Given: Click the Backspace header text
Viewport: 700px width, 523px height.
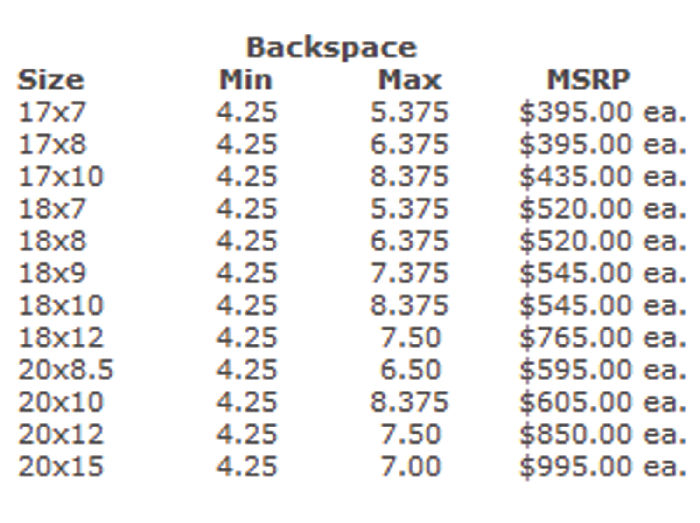Looking at the screenshot, I should [x=332, y=49].
